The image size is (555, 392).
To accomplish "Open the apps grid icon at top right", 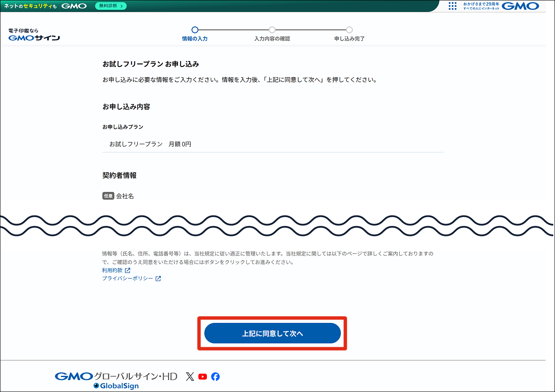I will pyautogui.click(x=452, y=6).
